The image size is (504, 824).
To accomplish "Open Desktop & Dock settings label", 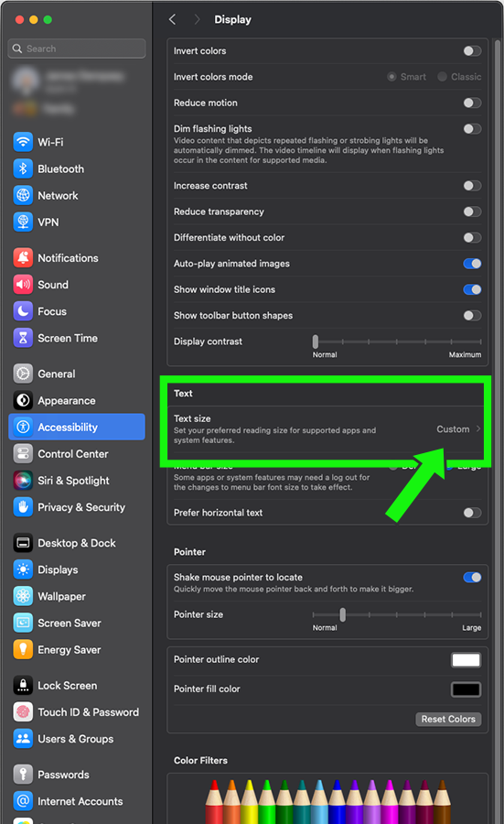I will coord(77,543).
